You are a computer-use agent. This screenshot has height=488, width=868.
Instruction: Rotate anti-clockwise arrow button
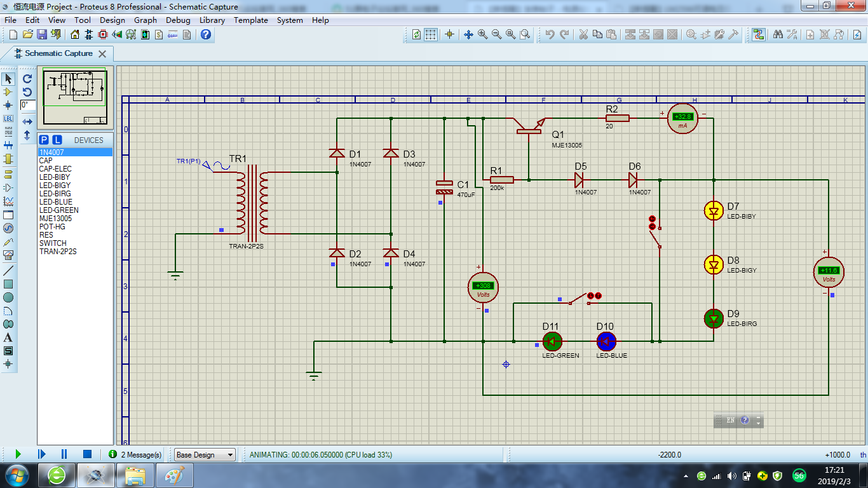click(x=27, y=92)
